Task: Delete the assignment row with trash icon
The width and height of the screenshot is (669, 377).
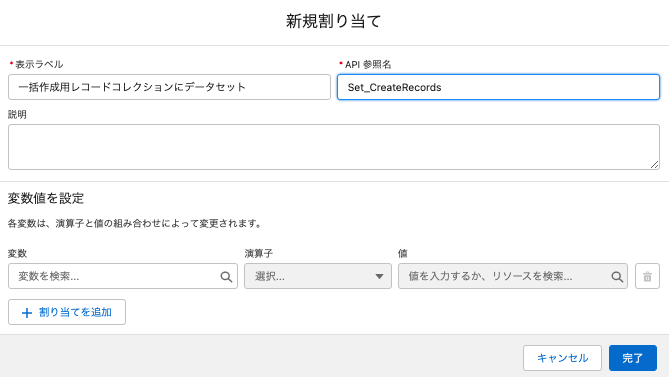Action: pyautogui.click(x=647, y=276)
